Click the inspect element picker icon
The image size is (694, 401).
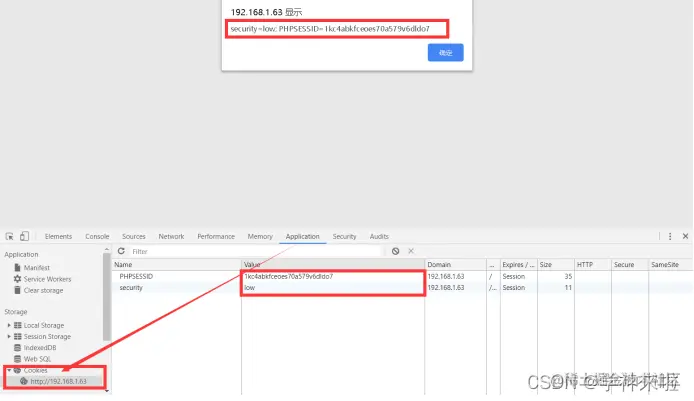click(x=9, y=236)
